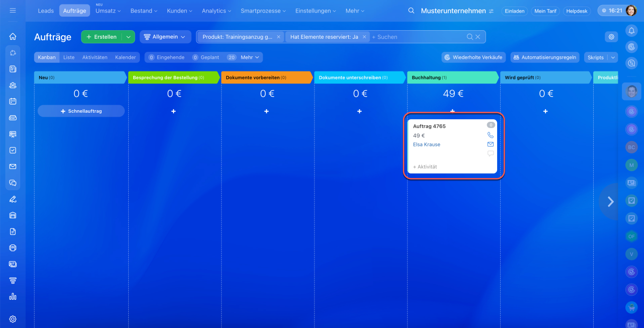Open the Allgemein pipeline dropdown

(165, 37)
